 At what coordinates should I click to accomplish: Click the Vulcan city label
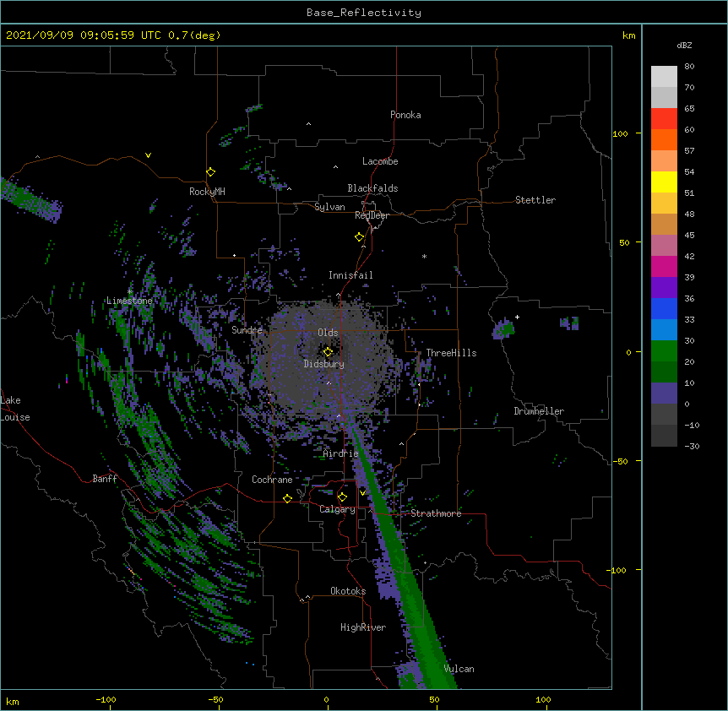tap(459, 669)
